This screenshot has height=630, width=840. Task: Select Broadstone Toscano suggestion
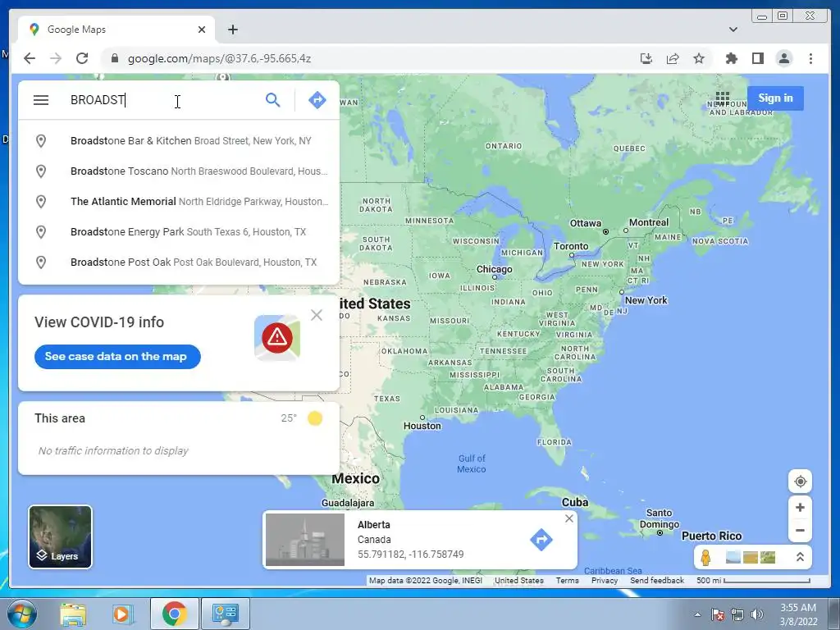pos(179,171)
